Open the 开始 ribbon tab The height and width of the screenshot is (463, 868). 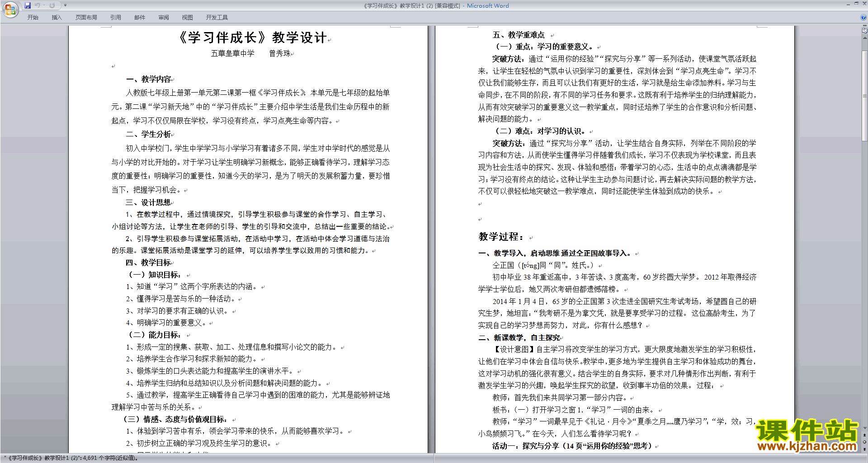(33, 18)
